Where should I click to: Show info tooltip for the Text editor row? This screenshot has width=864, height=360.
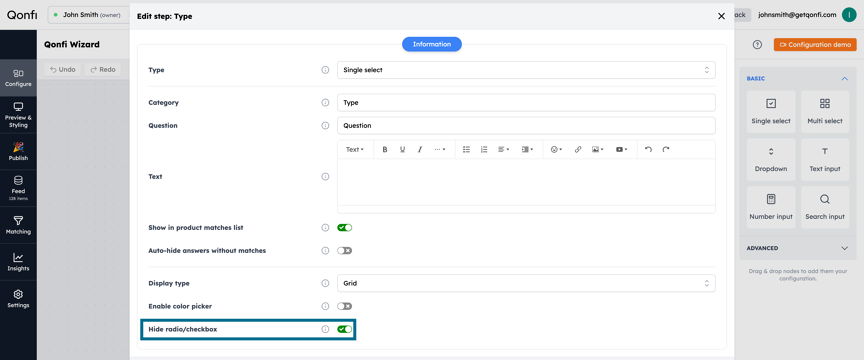coord(325,177)
